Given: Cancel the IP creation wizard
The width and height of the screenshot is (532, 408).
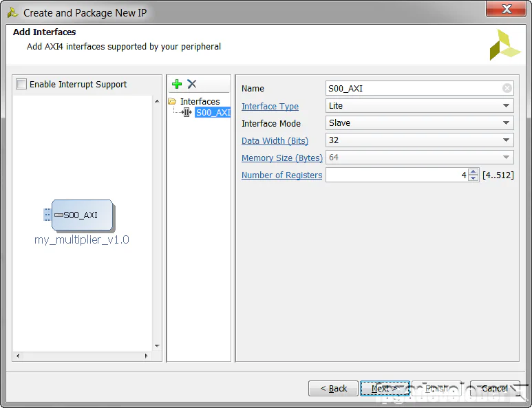Looking at the screenshot, I should tap(495, 388).
